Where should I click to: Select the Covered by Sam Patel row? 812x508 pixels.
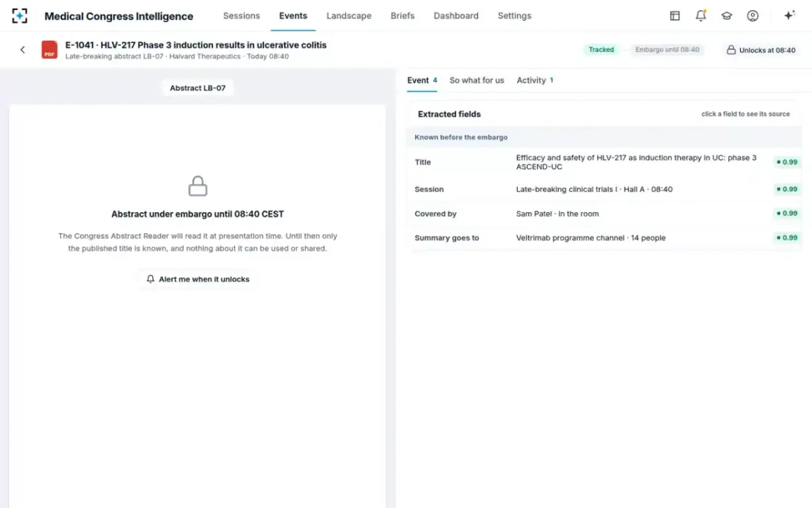click(x=604, y=213)
